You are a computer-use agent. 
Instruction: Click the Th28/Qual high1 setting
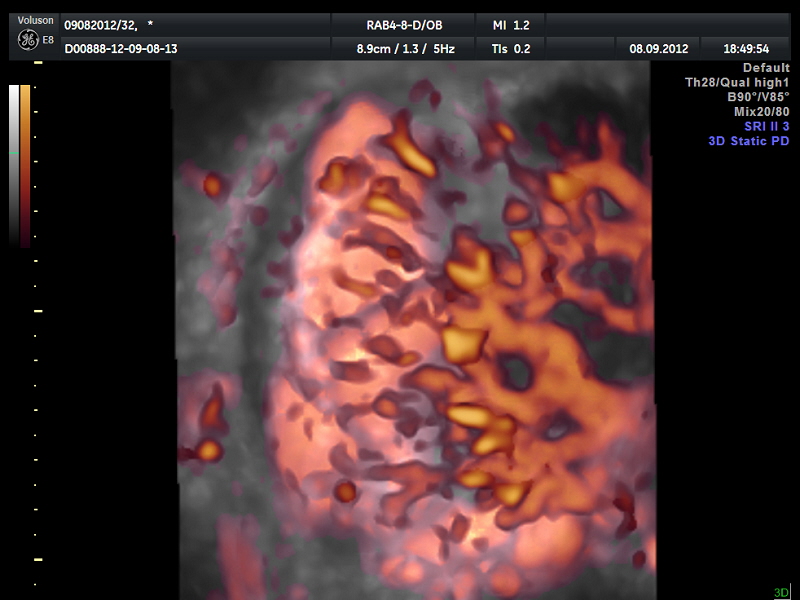point(737,83)
